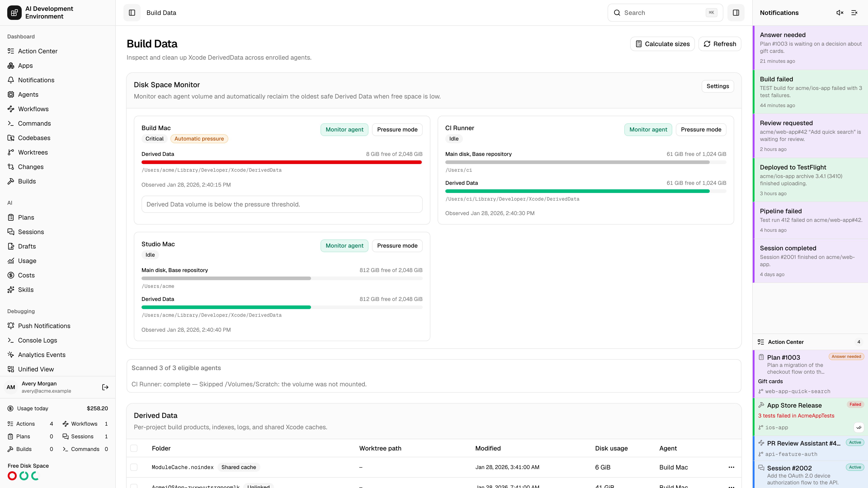The image size is (868, 488).
Task: Toggle Pressure mode for Build Mac
Action: click(397, 130)
